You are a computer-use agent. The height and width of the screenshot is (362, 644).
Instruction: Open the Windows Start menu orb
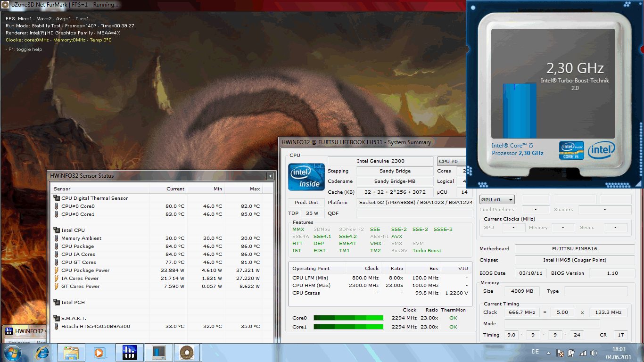(x=12, y=353)
